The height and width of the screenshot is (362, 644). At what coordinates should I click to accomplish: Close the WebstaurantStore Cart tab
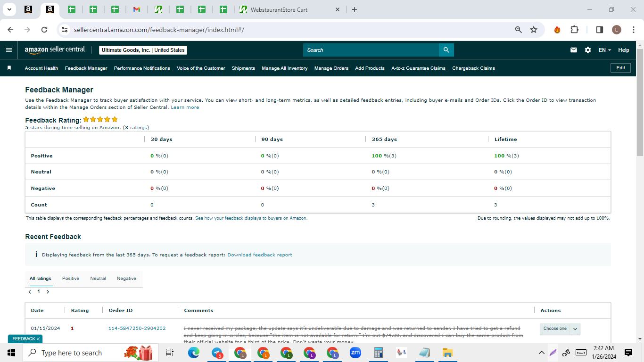coord(338,9)
